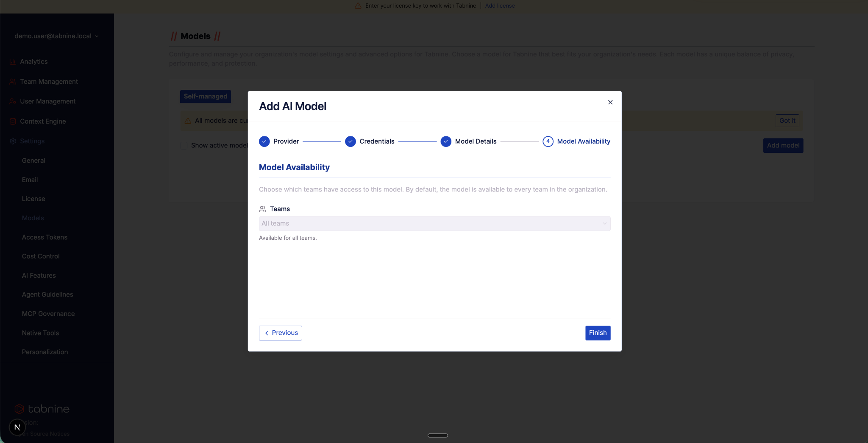Viewport: 868px width, 443px height.
Task: Open AI Features settings
Action: tap(39, 276)
